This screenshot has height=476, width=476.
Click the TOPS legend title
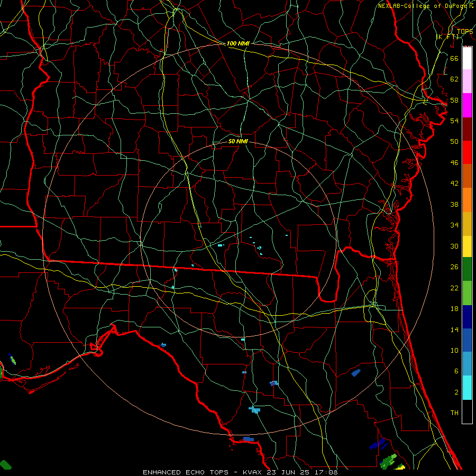pos(465,32)
